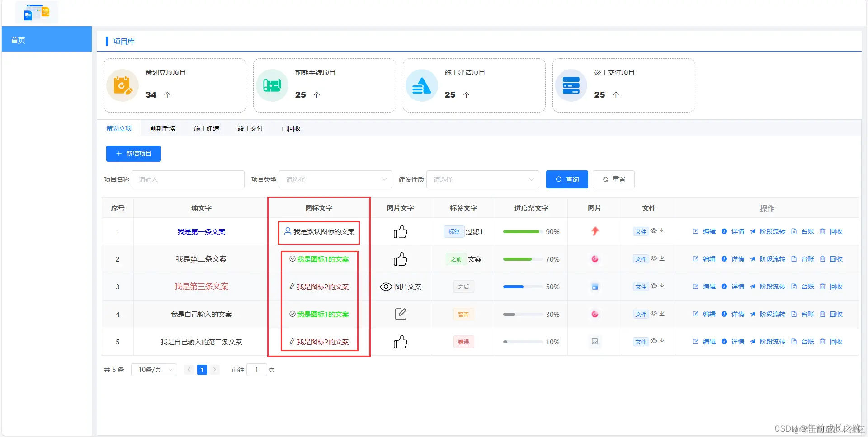Screen dimensions: 868x437
Task: Click the 文件 tag in row 3
Action: pos(641,287)
